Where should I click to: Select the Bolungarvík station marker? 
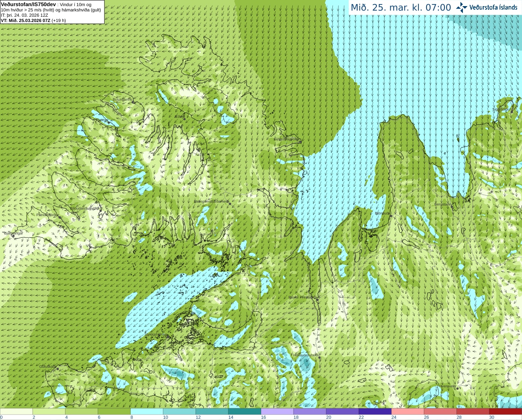point(133,102)
